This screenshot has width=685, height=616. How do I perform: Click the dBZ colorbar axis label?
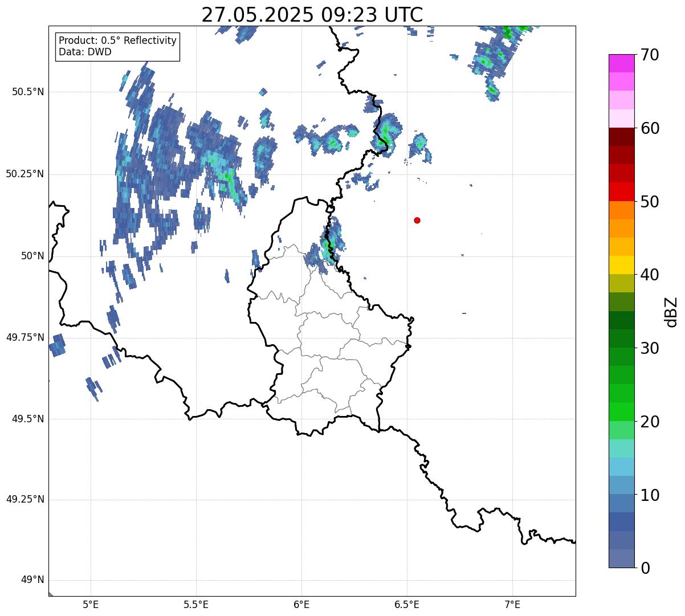click(671, 312)
